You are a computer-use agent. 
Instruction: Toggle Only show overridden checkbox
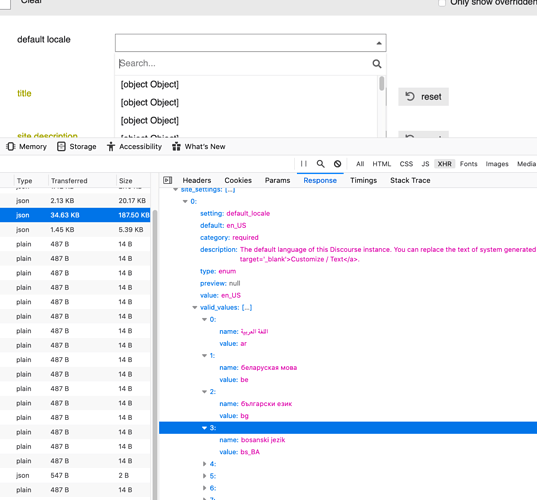pos(442,3)
